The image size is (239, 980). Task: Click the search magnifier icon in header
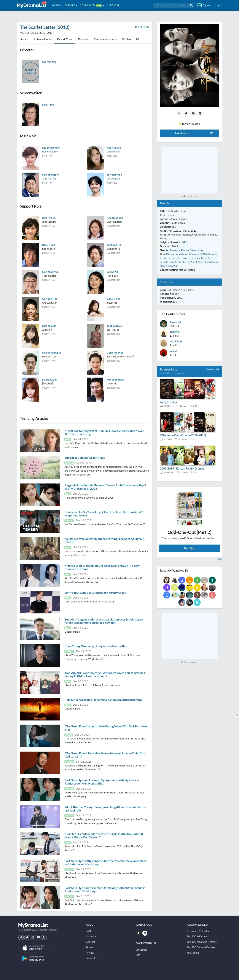pos(191,5)
